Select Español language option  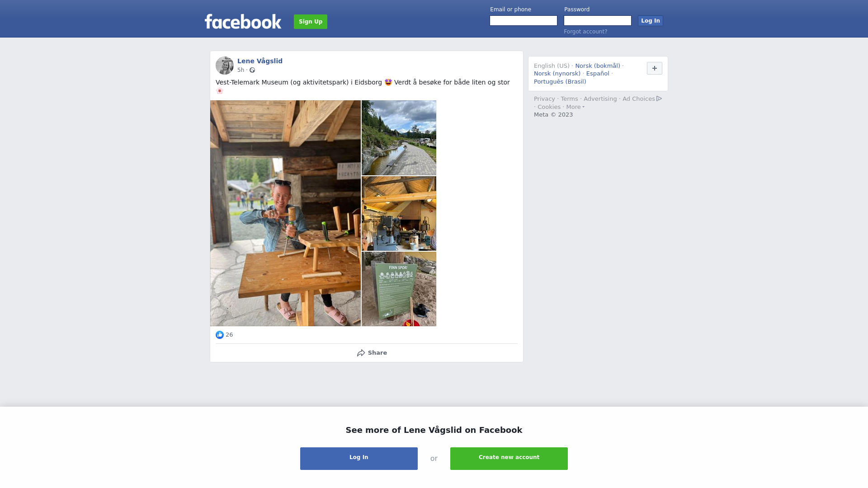tap(598, 74)
